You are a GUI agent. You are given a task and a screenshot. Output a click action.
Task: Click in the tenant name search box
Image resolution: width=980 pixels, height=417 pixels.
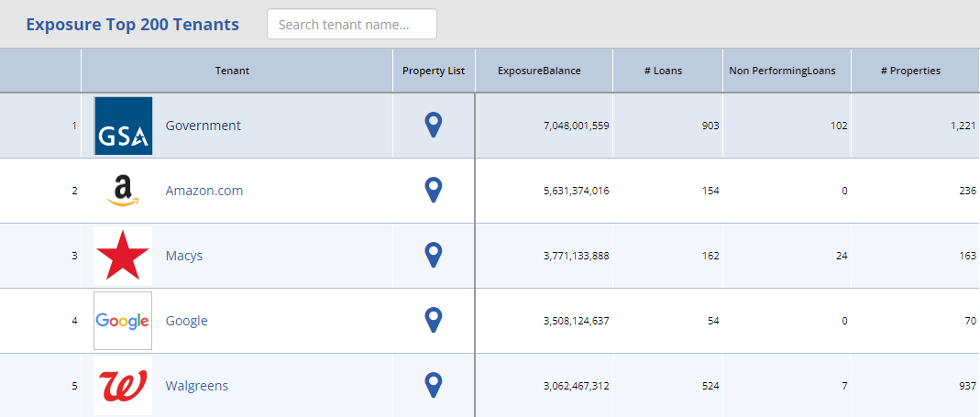352,25
